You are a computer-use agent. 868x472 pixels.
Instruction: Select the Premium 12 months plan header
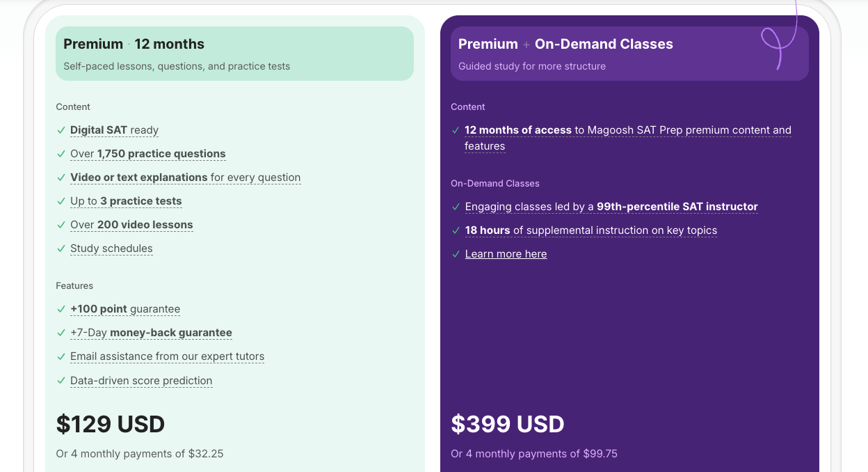click(134, 44)
